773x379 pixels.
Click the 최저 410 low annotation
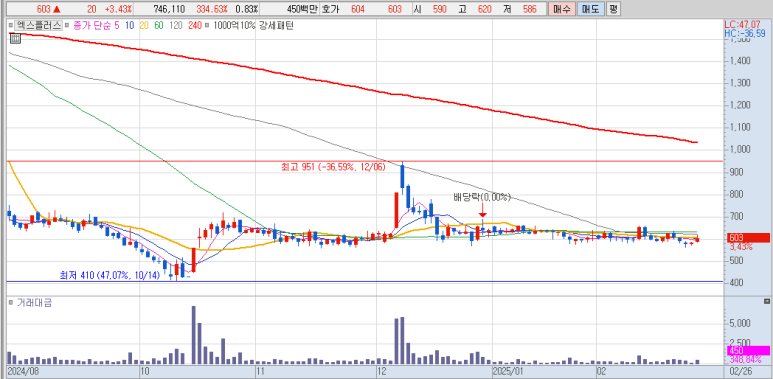(x=109, y=276)
